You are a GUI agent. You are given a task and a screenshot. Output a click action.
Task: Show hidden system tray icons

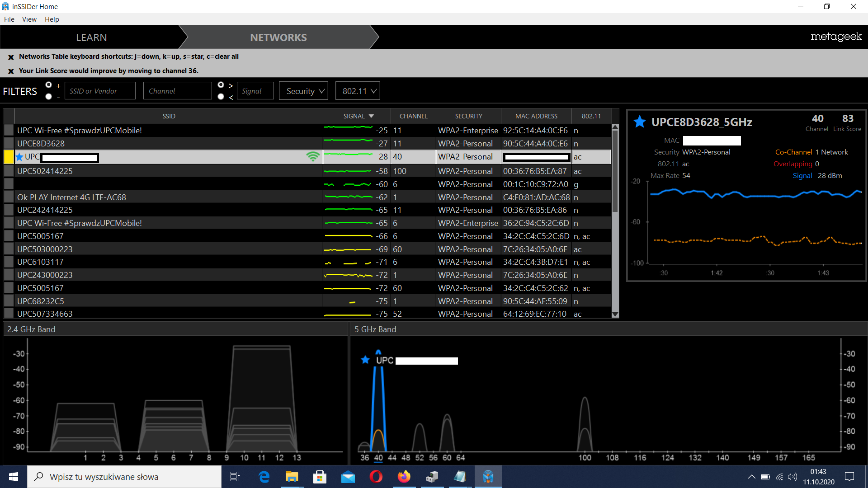click(x=751, y=477)
